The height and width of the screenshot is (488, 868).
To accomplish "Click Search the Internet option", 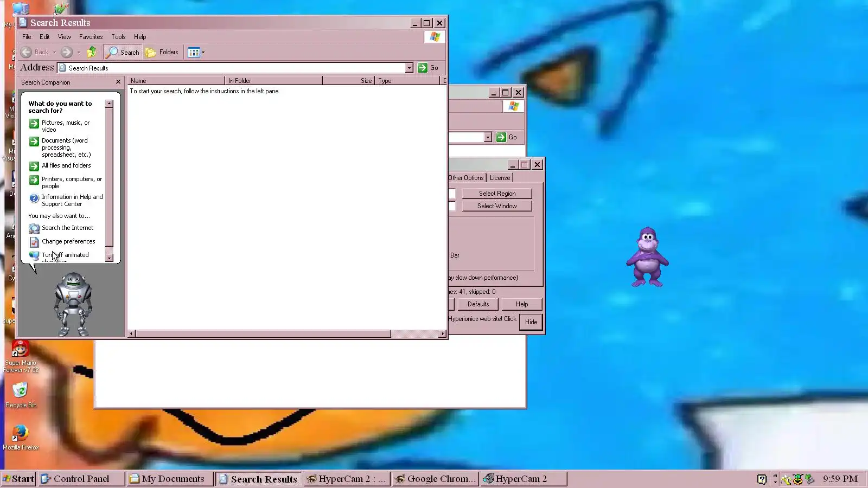I will coord(67,228).
